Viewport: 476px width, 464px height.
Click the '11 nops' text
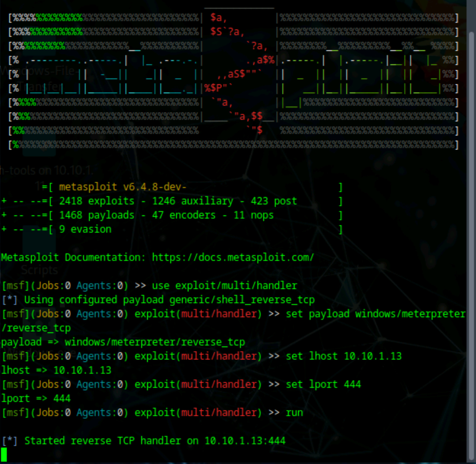[x=253, y=215]
